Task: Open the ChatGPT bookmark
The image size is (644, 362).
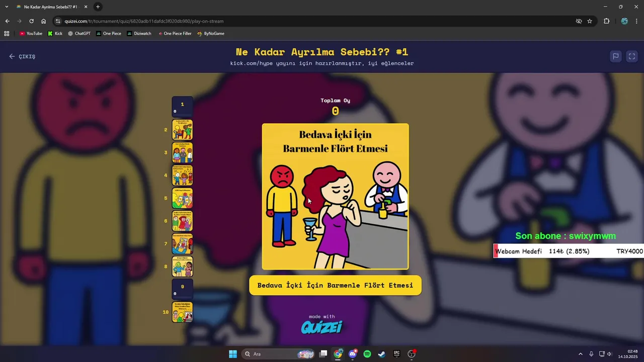Action: click(x=79, y=33)
